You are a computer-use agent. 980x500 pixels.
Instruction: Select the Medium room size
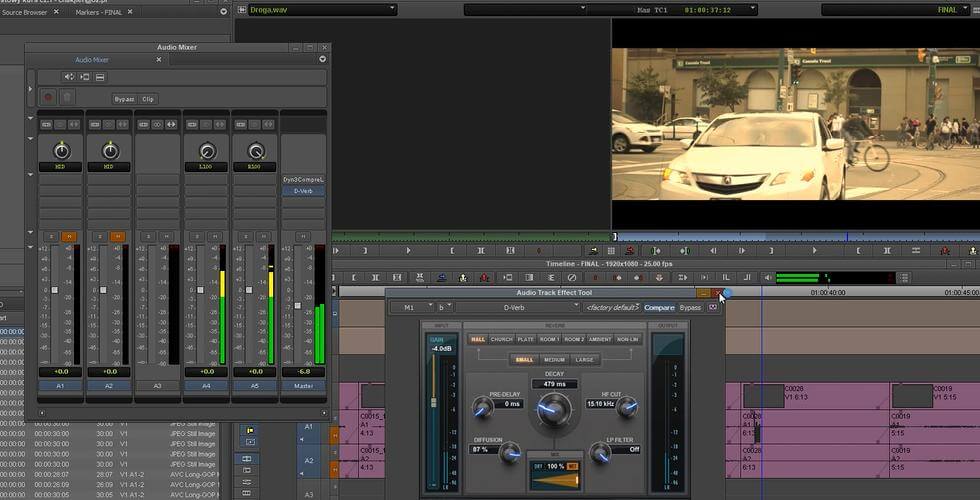tap(554, 359)
